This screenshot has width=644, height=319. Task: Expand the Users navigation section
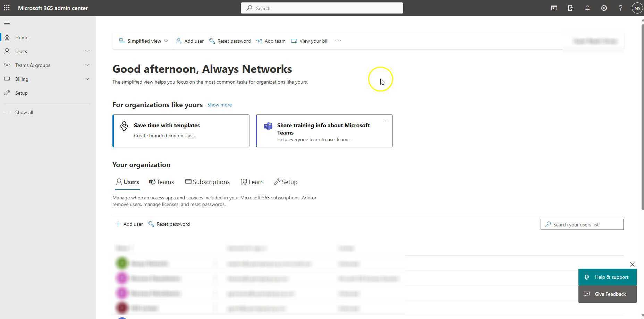(x=87, y=51)
